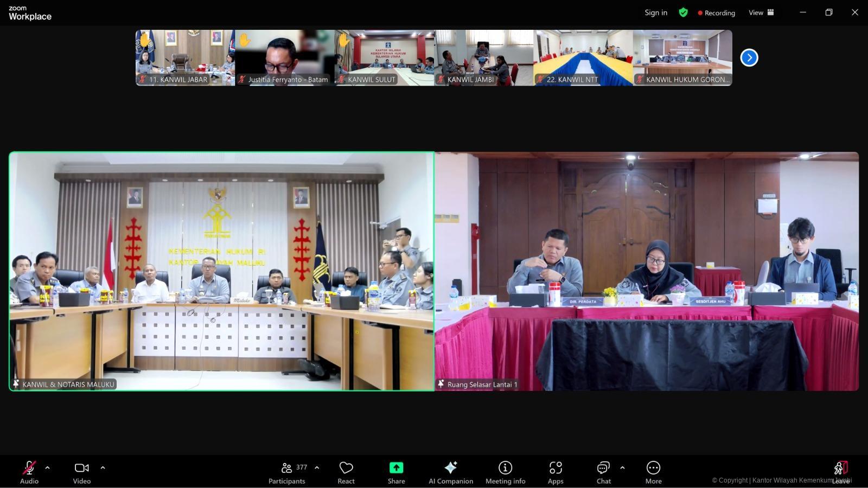Expand video options arrow next to Video
Image resolution: width=868 pixels, height=488 pixels.
click(103, 467)
